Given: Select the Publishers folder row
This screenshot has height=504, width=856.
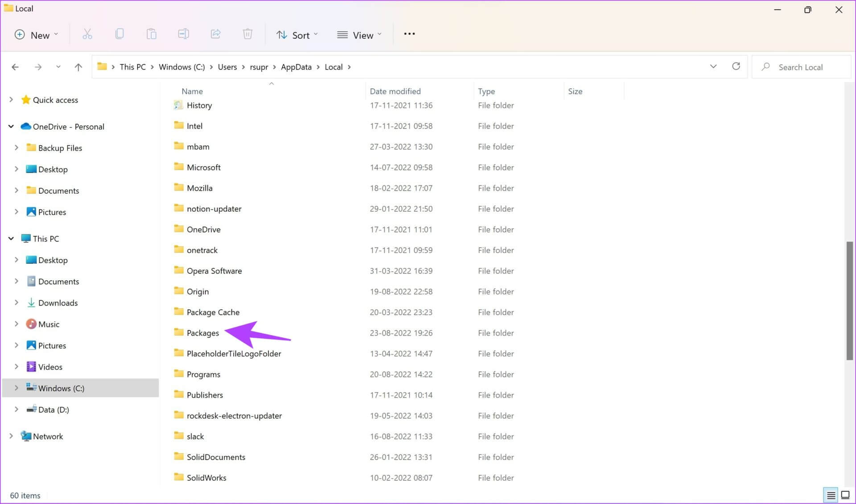Looking at the screenshot, I should point(205,394).
